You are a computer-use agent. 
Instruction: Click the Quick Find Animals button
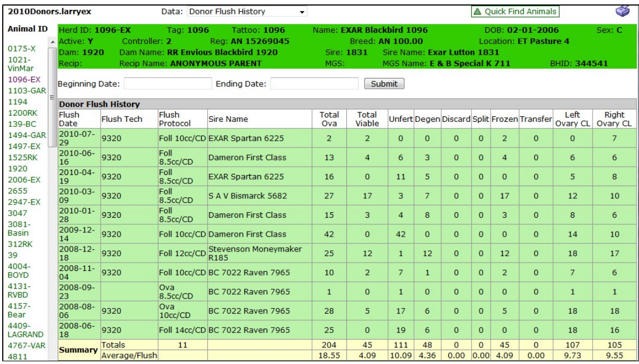(x=515, y=12)
